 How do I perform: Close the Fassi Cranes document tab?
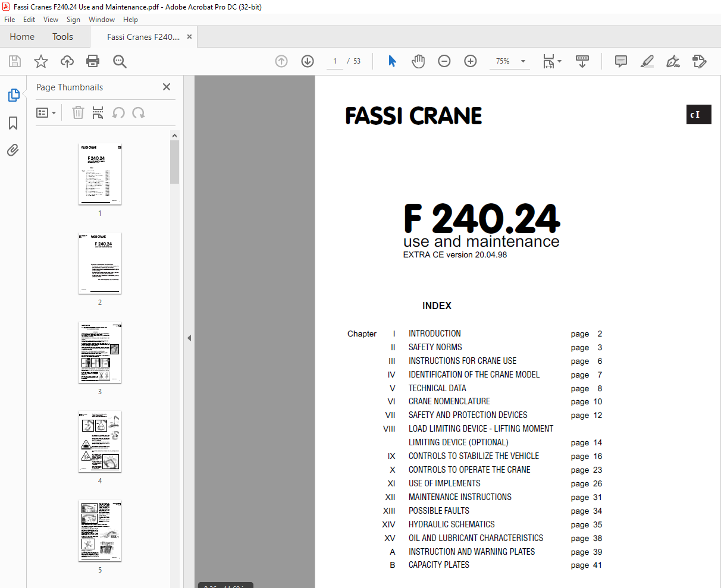tap(189, 37)
